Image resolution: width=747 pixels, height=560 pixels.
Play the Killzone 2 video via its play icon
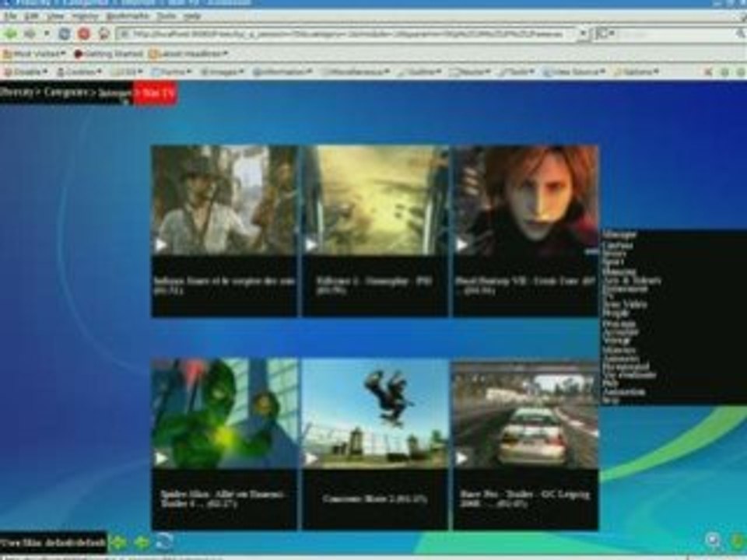(x=311, y=245)
